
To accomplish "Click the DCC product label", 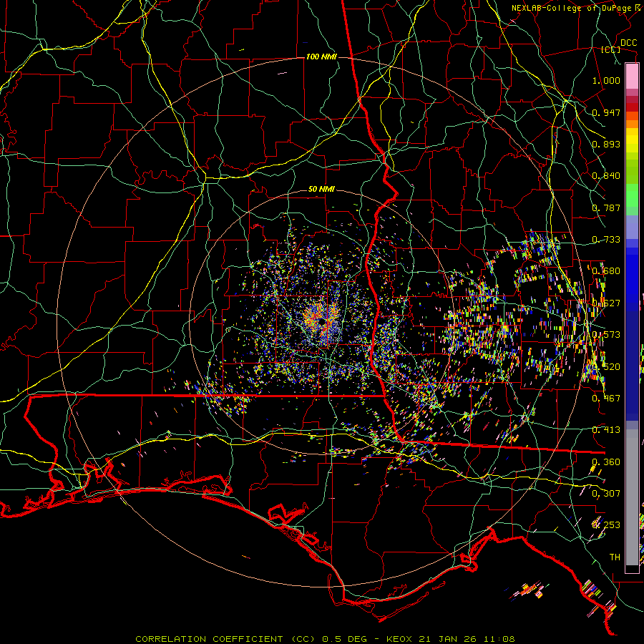I will point(628,43).
